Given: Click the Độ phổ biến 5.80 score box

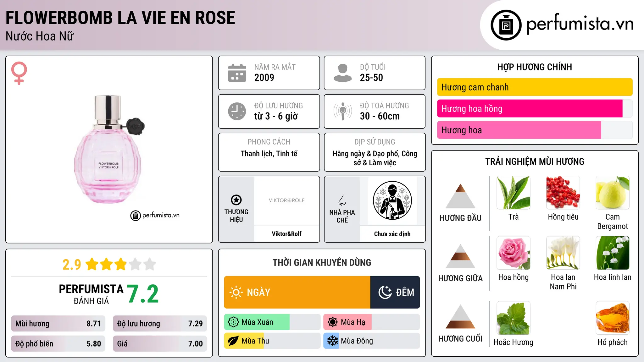Looking at the screenshot, I should point(58,343).
